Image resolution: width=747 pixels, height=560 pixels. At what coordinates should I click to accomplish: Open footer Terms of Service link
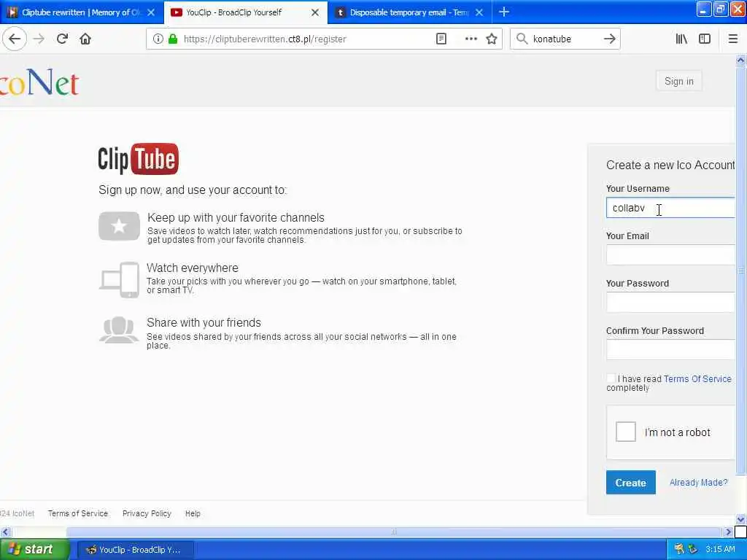point(77,513)
